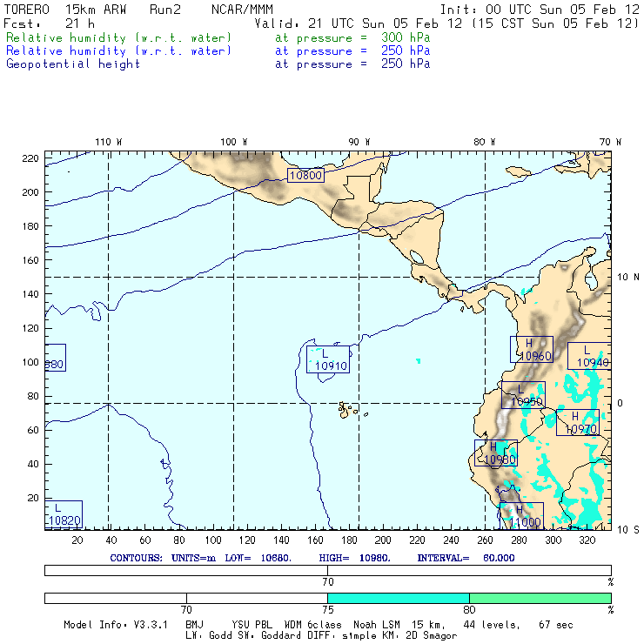The image size is (644, 644).
Task: Click the 2D Smagor model text
Action: click(432, 635)
